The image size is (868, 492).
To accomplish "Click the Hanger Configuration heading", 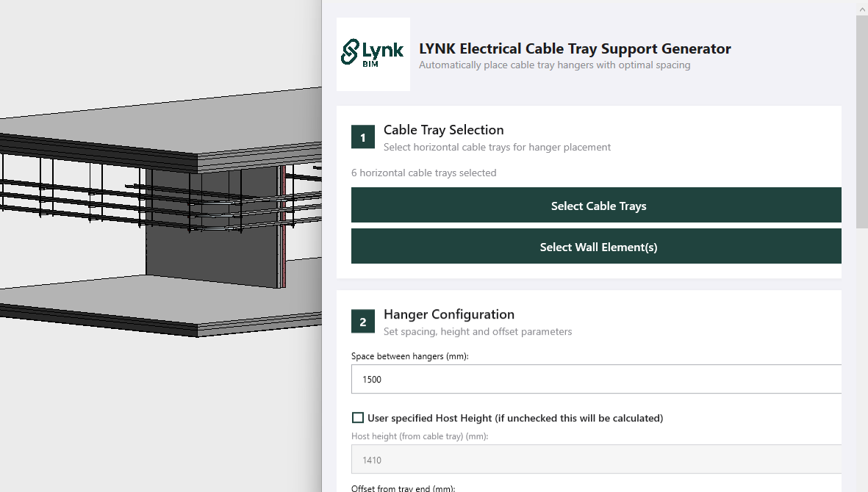I will 449,314.
